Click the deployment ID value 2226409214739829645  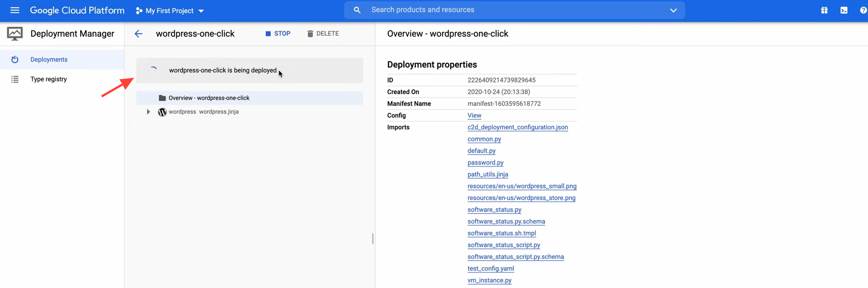tap(501, 80)
